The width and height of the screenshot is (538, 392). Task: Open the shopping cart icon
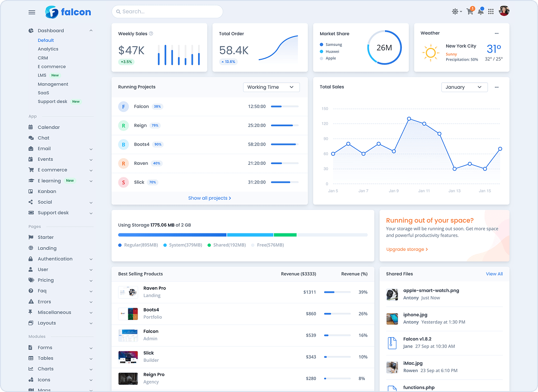[469, 12]
